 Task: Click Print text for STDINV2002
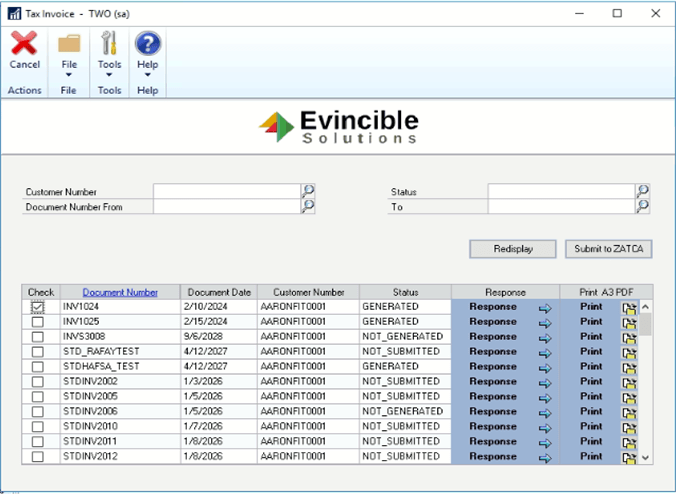591,381
